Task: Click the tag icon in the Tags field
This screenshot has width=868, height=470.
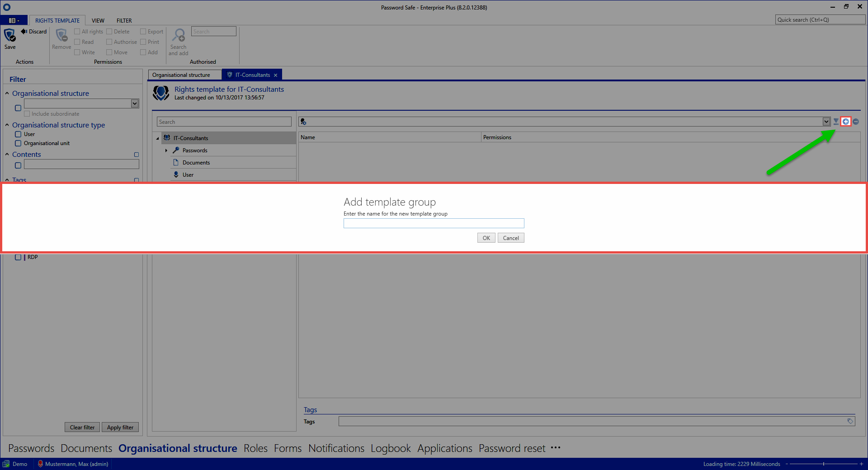Action: (x=850, y=421)
